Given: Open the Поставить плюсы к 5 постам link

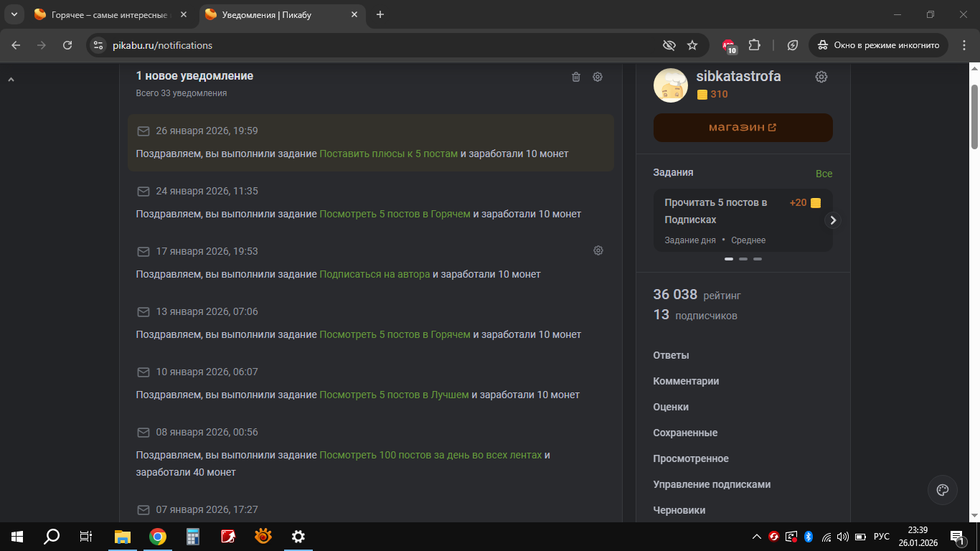Looking at the screenshot, I should (388, 154).
